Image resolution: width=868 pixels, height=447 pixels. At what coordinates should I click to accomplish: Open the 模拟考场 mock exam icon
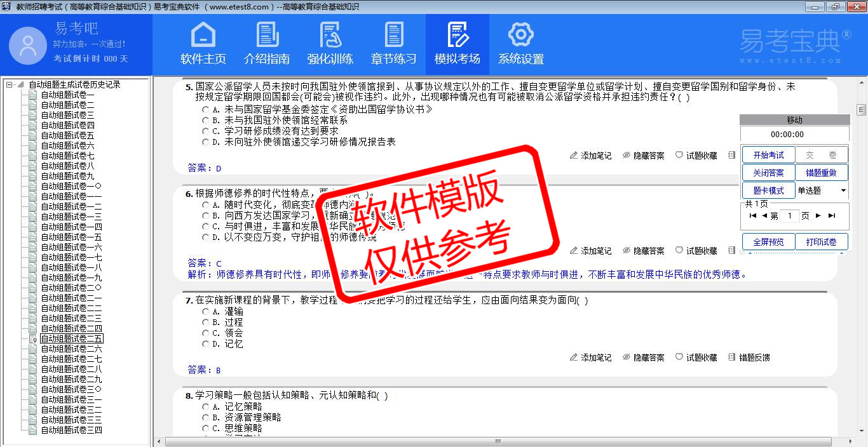458,35
